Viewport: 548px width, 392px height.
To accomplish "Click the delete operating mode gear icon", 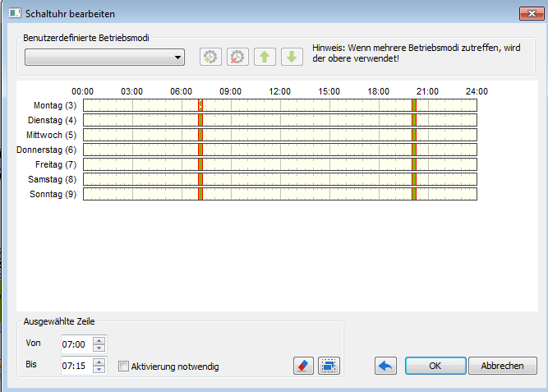I will 237,58.
